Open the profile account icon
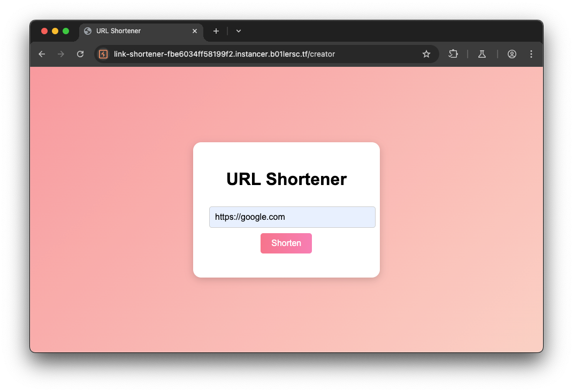Viewport: 573px width, 392px height. tap(511, 54)
